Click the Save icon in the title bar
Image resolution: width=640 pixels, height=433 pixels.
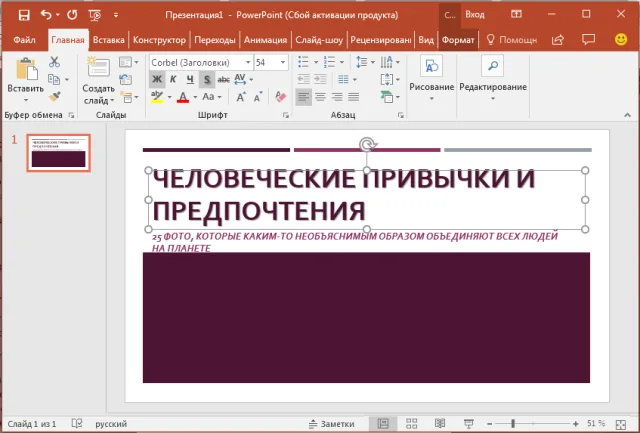pyautogui.click(x=24, y=15)
